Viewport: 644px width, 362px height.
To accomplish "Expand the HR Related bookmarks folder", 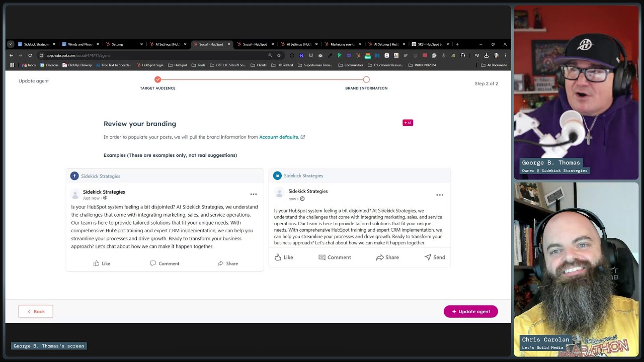I will point(282,65).
